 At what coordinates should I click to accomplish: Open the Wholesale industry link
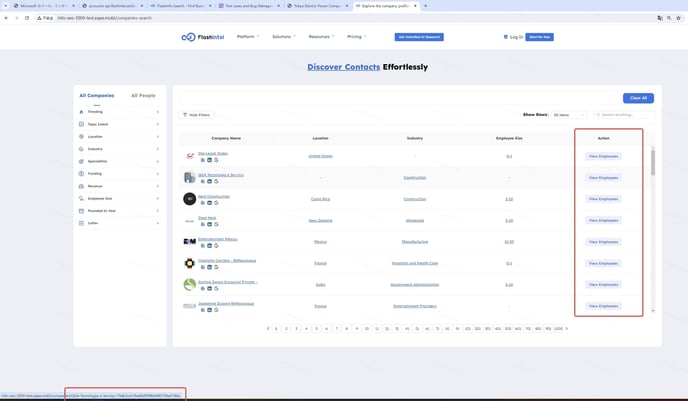point(415,220)
